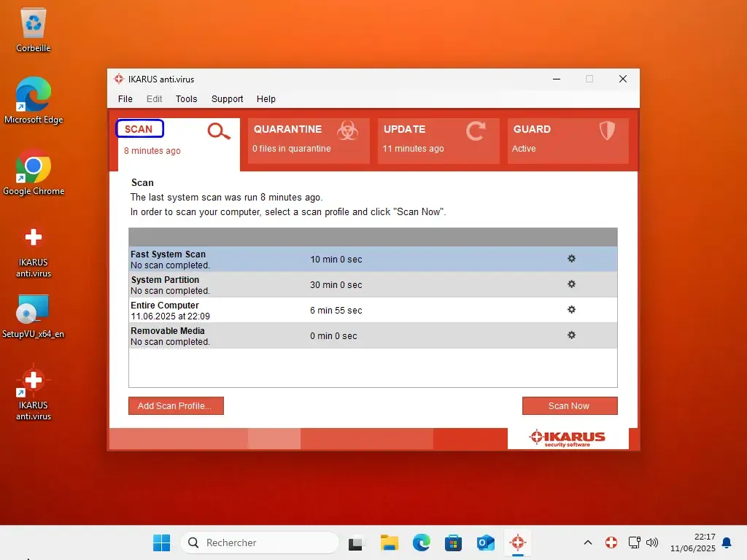
Task: Open Windows Start menu
Action: point(161,542)
